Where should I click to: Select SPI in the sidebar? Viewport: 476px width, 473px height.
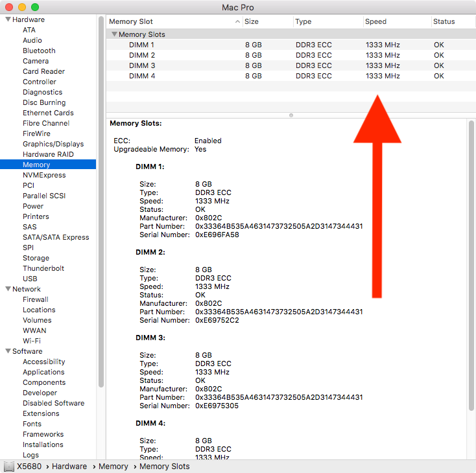[29, 248]
